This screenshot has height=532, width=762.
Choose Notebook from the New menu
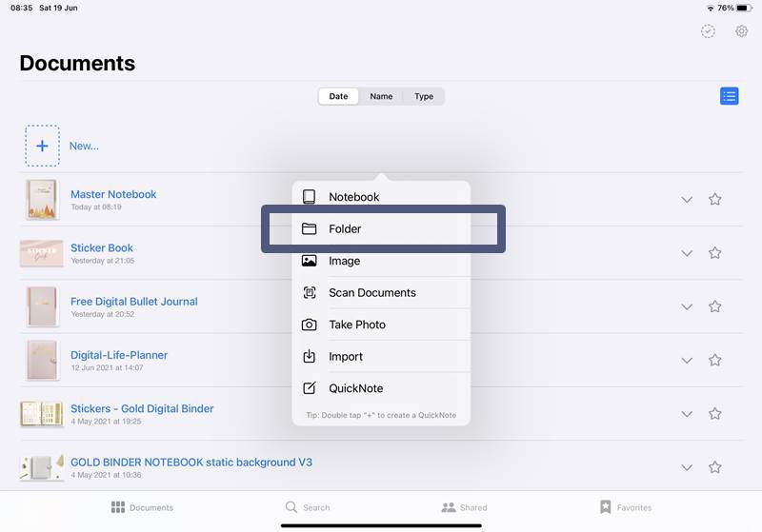tap(381, 197)
